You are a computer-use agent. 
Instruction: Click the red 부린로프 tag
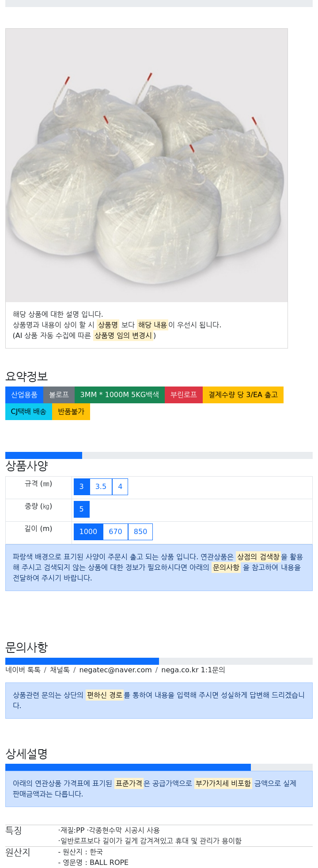184,395
